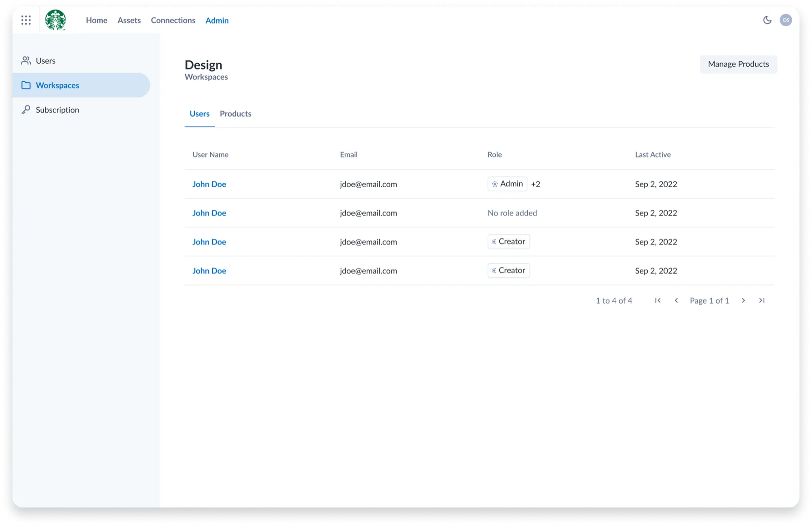Click the Design workspace heading
The width and height of the screenshot is (812, 526).
[203, 65]
